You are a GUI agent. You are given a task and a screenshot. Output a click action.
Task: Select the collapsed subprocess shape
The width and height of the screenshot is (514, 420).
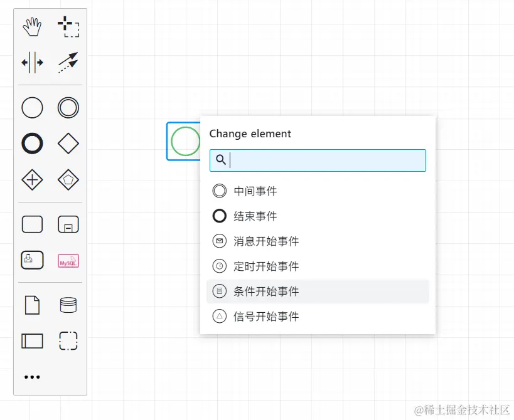click(68, 224)
